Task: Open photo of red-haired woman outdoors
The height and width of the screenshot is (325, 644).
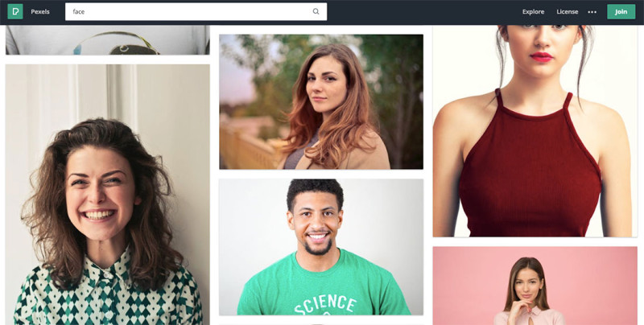Action: point(321,102)
